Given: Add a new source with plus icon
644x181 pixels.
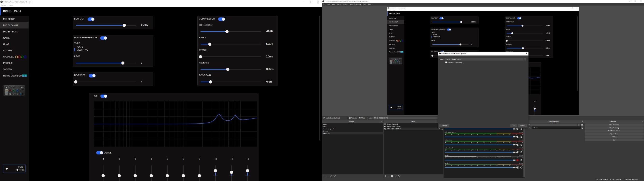Looking at the screenshot, I should pos(385,176).
